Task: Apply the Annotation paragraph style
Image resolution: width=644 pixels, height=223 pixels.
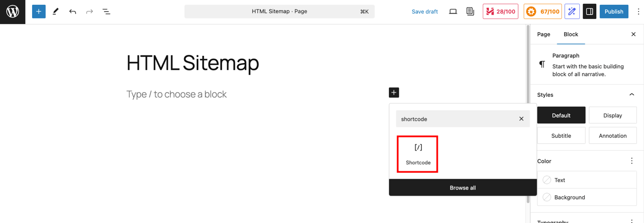Action: pos(612,136)
